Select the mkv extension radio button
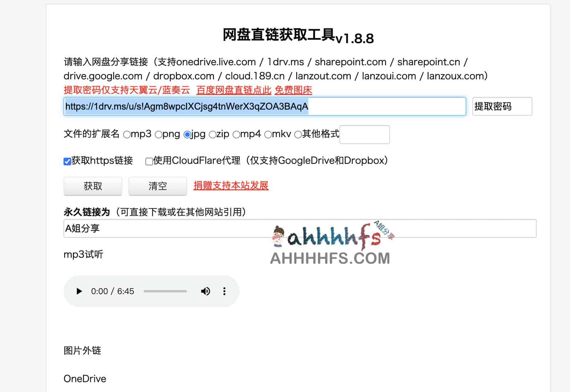The width and height of the screenshot is (570, 392). pyautogui.click(x=268, y=135)
